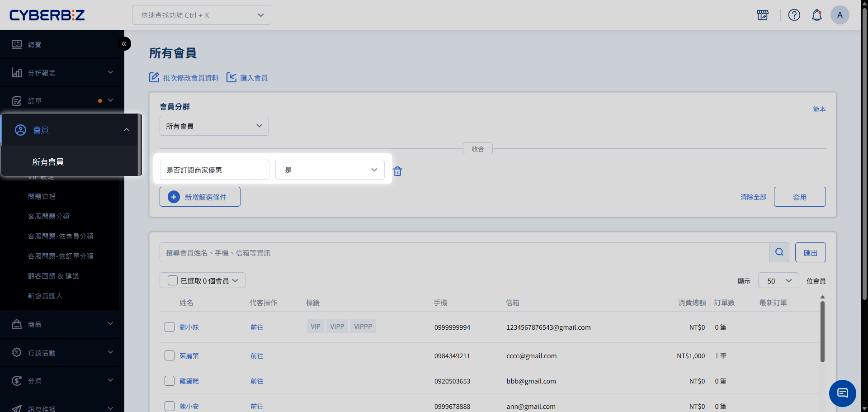Open 問題管理 in the sidebar
This screenshot has height=412, width=868.
[42, 197]
